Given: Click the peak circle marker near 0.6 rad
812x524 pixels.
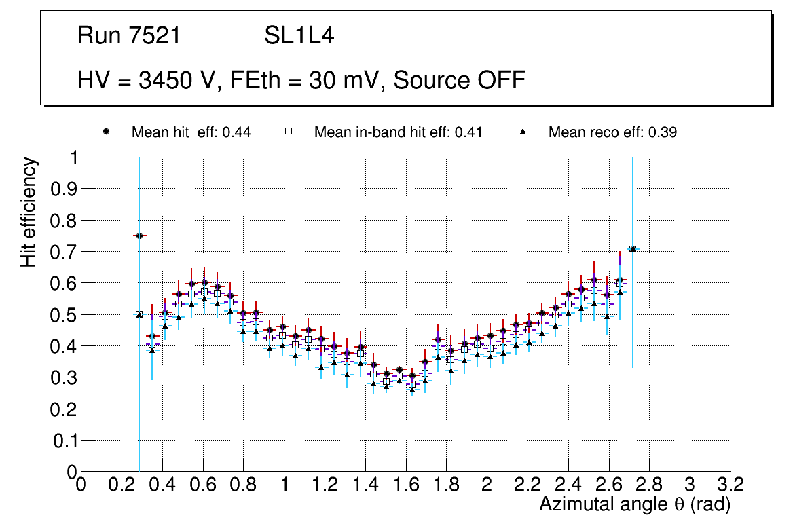Looking at the screenshot, I should point(204,282).
